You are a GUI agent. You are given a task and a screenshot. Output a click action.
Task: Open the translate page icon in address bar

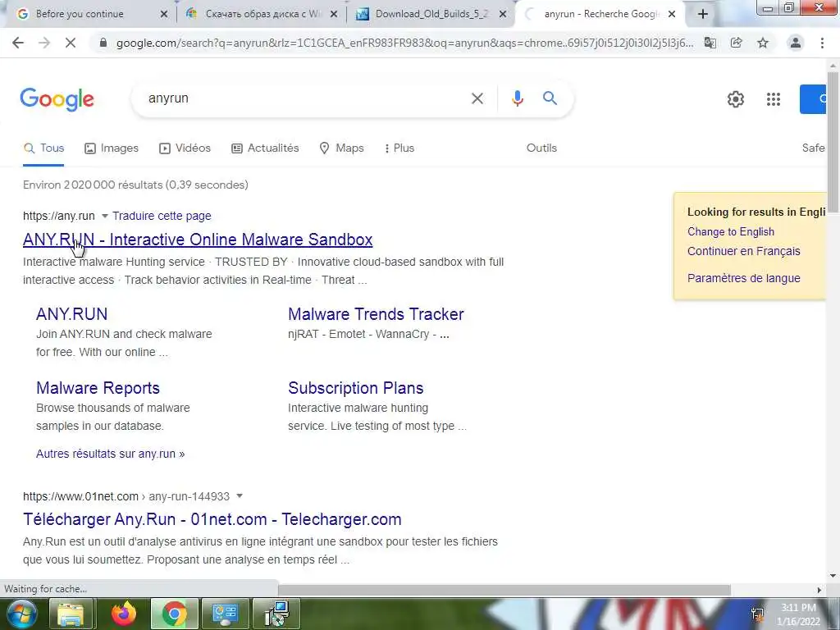pyautogui.click(x=710, y=43)
